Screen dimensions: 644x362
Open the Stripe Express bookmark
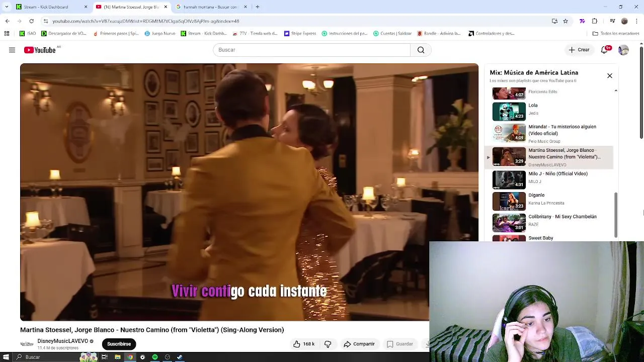(x=300, y=34)
